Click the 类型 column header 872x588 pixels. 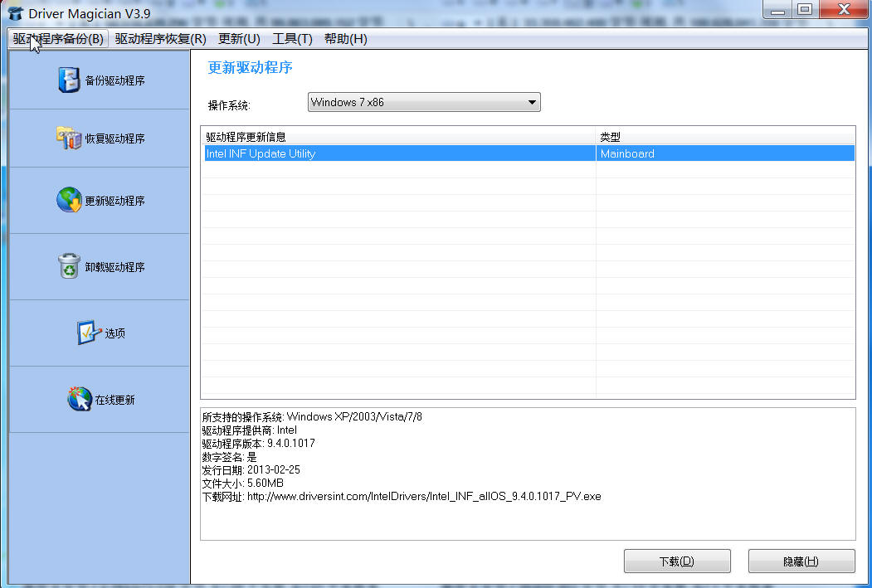[725, 137]
